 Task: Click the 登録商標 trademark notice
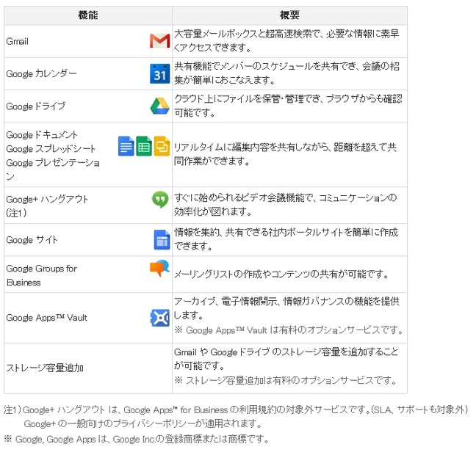[137, 439]
